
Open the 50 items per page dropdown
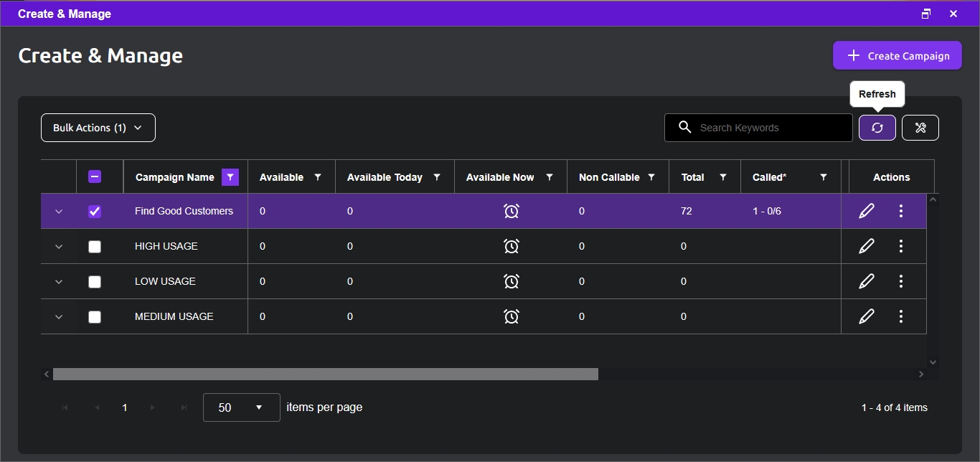click(x=242, y=407)
